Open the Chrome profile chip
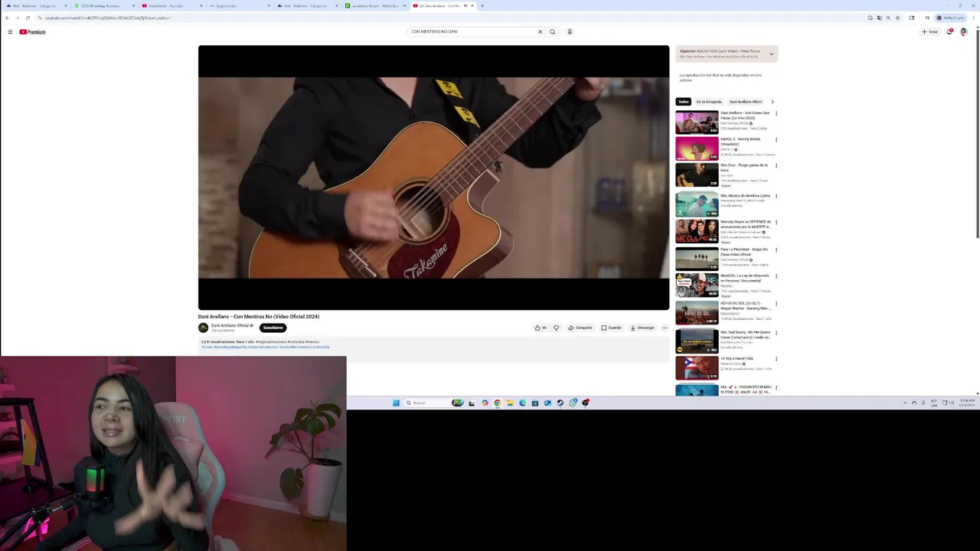The height and width of the screenshot is (551, 980). (x=949, y=18)
